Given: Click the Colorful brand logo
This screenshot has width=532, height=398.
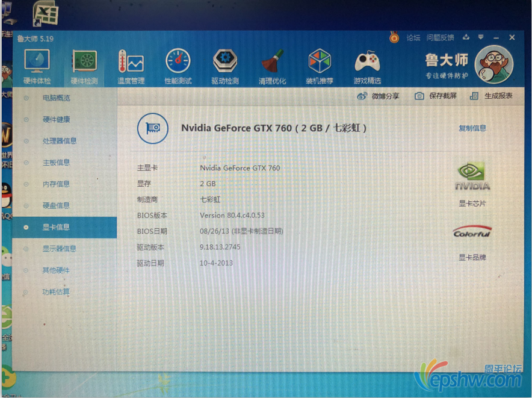Looking at the screenshot, I should [472, 232].
